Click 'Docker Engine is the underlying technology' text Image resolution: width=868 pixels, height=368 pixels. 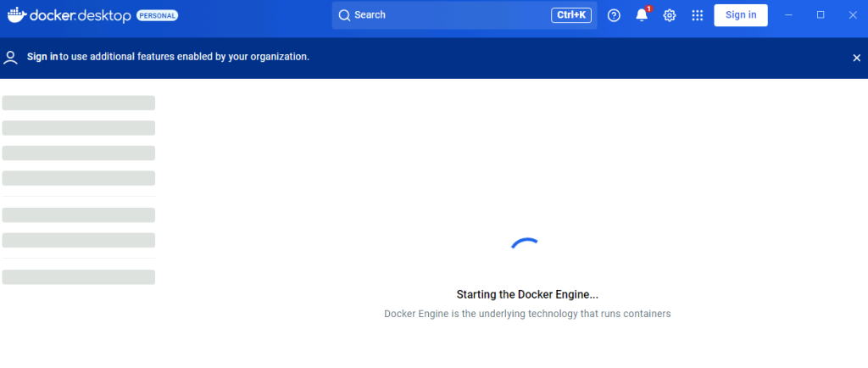coord(527,314)
